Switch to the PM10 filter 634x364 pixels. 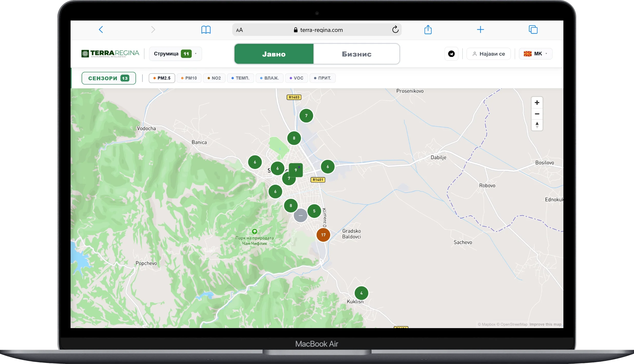pos(189,78)
